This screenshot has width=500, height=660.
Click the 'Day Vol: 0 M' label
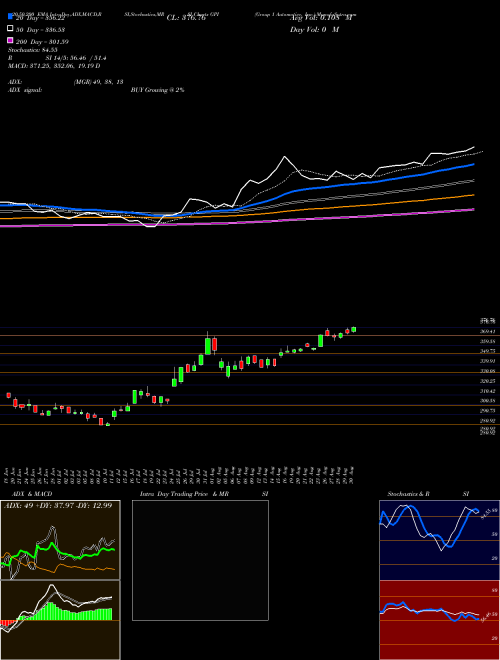point(314,30)
